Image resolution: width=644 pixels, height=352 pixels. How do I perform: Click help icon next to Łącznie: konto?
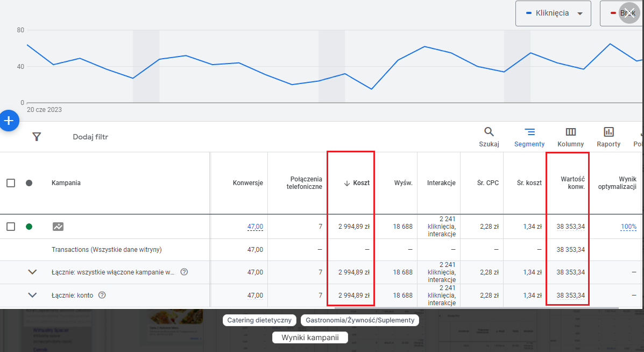(102, 295)
